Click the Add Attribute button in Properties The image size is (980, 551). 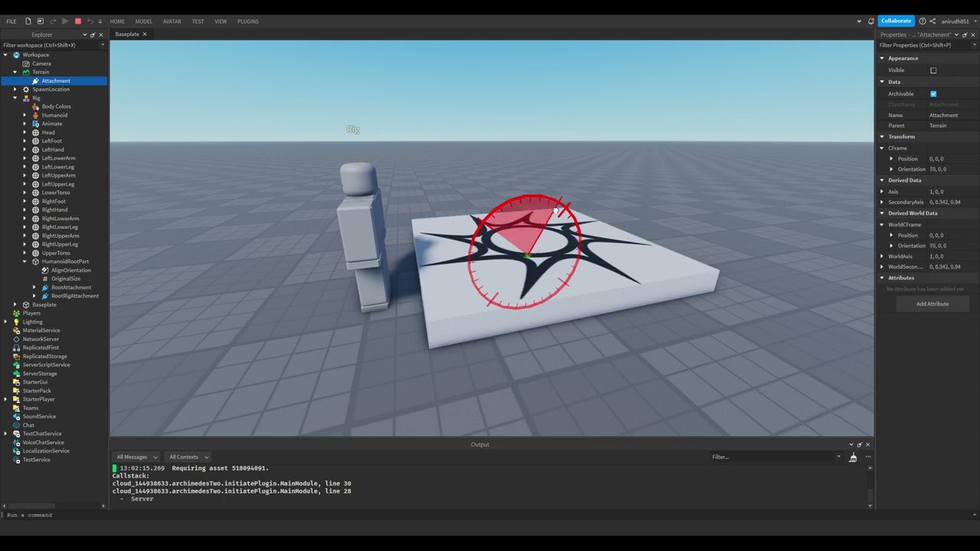click(932, 304)
